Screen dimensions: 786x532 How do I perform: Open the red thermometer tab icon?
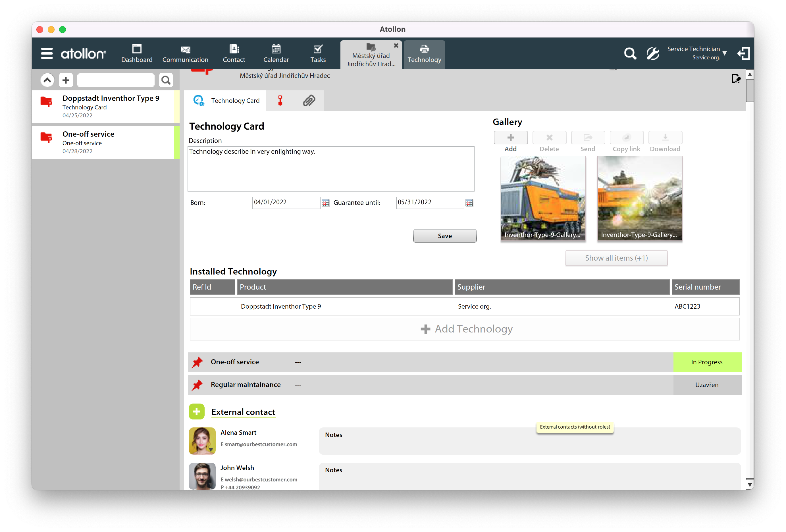coord(280,101)
